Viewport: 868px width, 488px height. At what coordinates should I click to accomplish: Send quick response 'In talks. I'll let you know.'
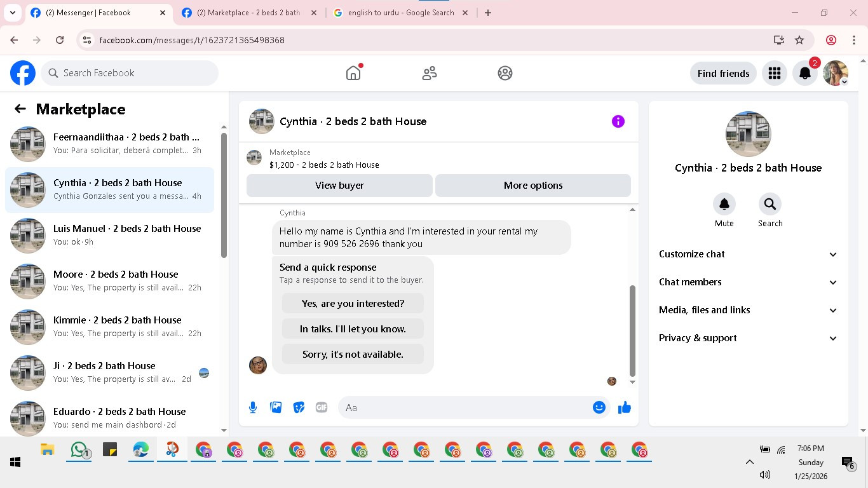point(353,329)
